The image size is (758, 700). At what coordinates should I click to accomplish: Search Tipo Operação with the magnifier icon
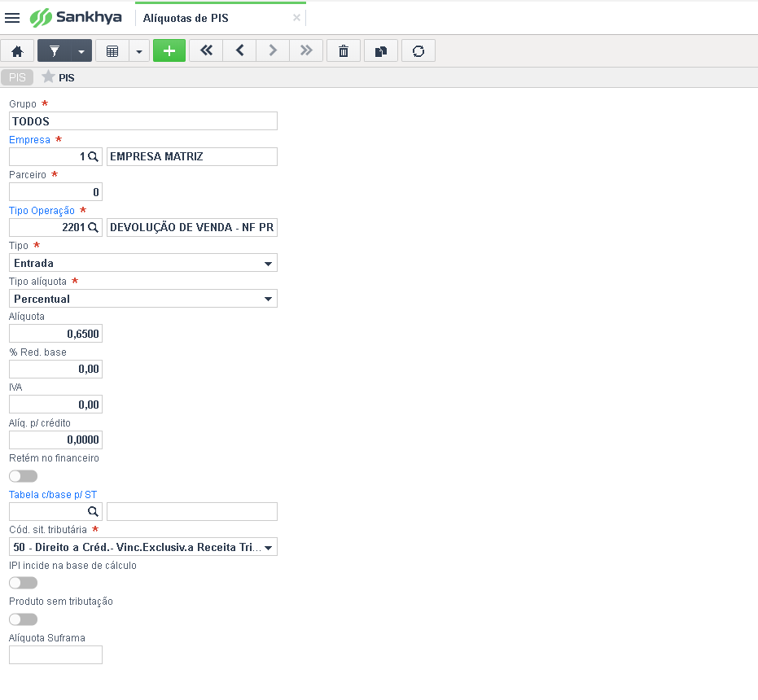(x=94, y=227)
